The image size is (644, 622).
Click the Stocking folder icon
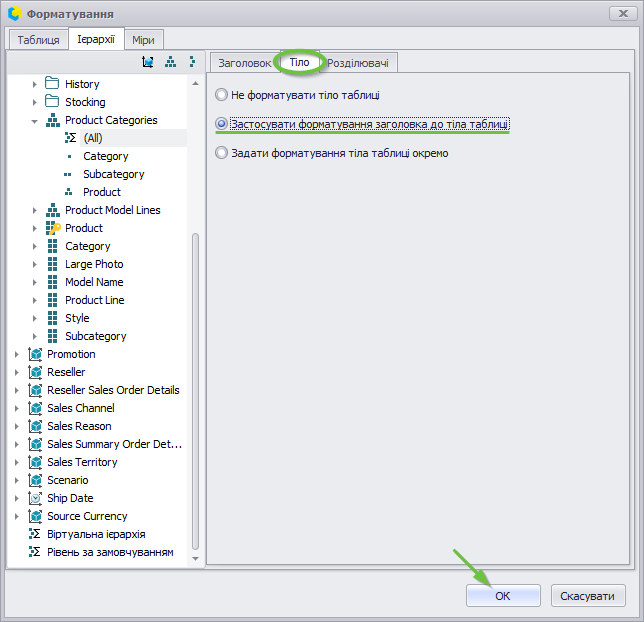point(52,101)
